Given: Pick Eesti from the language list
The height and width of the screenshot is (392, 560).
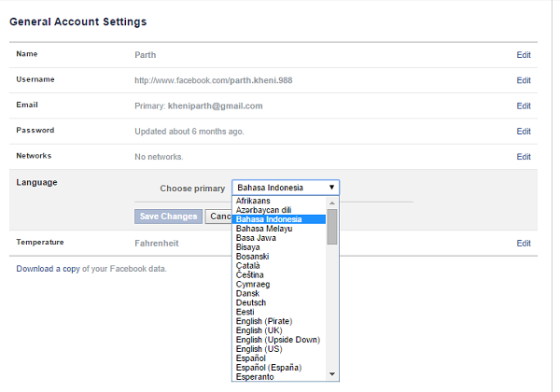Looking at the screenshot, I should 278,312.
